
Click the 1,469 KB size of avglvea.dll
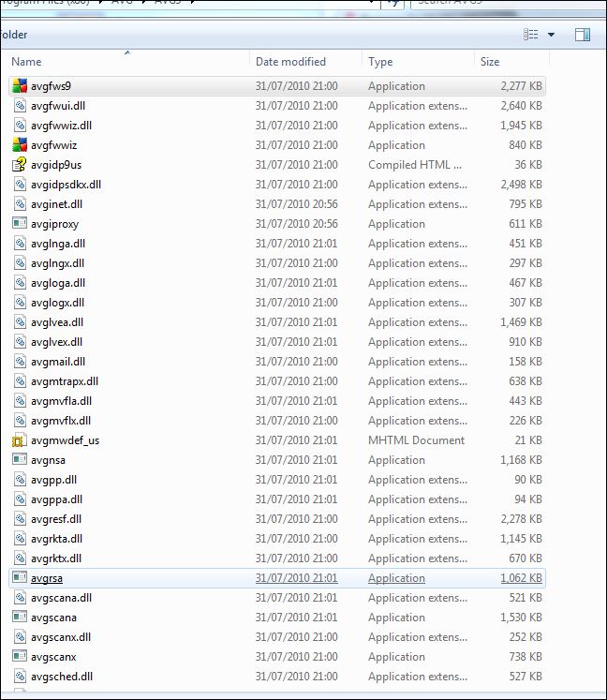click(x=522, y=321)
